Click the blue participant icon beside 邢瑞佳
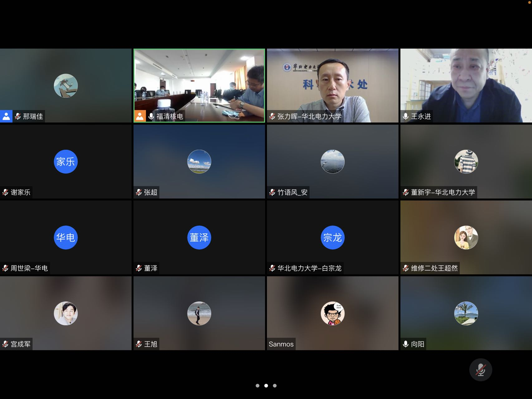Image resolution: width=532 pixels, height=399 pixels. pos(6,116)
